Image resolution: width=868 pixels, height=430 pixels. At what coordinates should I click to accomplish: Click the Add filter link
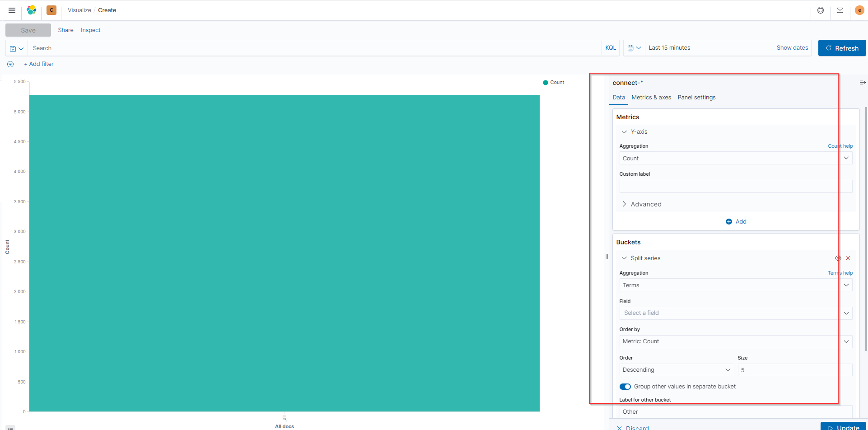click(39, 64)
